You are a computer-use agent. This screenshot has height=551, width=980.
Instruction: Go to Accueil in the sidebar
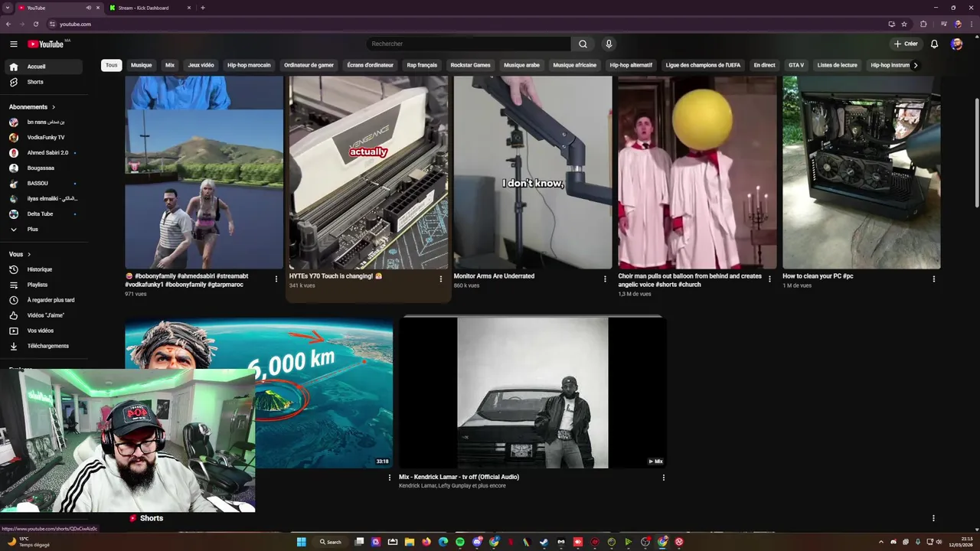click(x=44, y=67)
